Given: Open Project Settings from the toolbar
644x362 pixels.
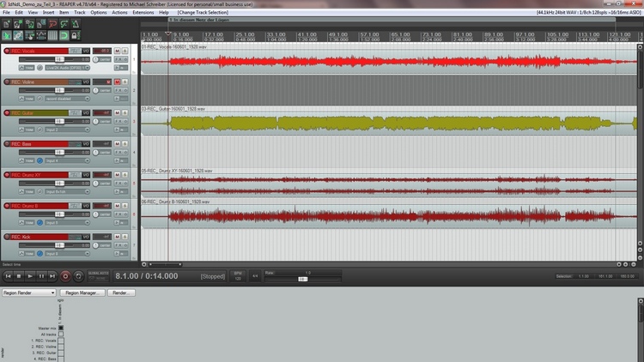Looking at the screenshot, I should [41, 24].
